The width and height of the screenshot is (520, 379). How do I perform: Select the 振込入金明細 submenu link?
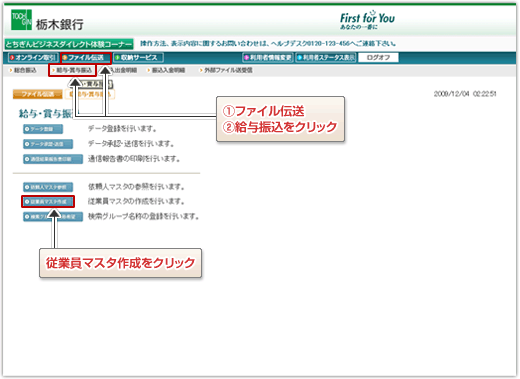166,70
